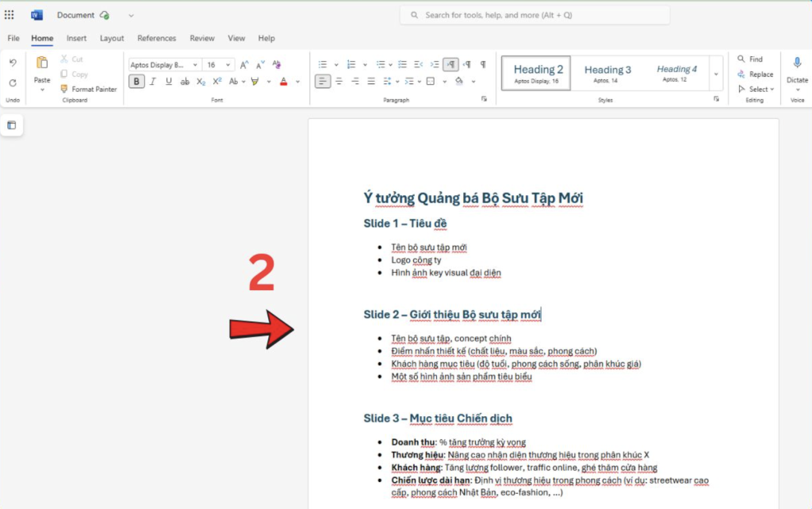Apply strikethrough formatting
Viewport: 812px width, 509px height.
coord(185,82)
